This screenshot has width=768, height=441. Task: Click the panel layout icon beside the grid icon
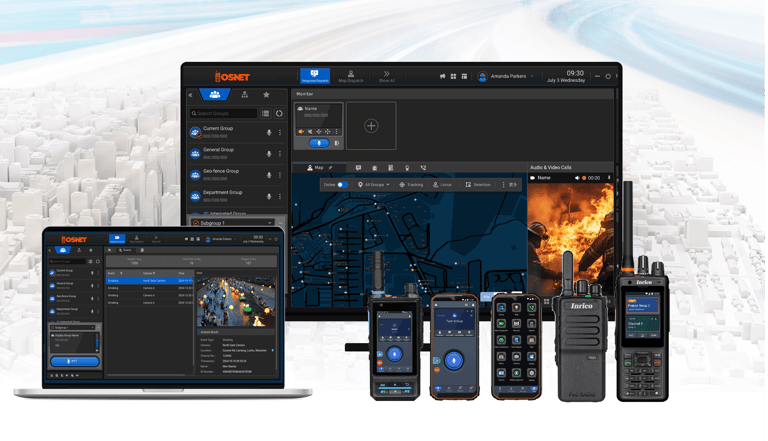coord(464,76)
